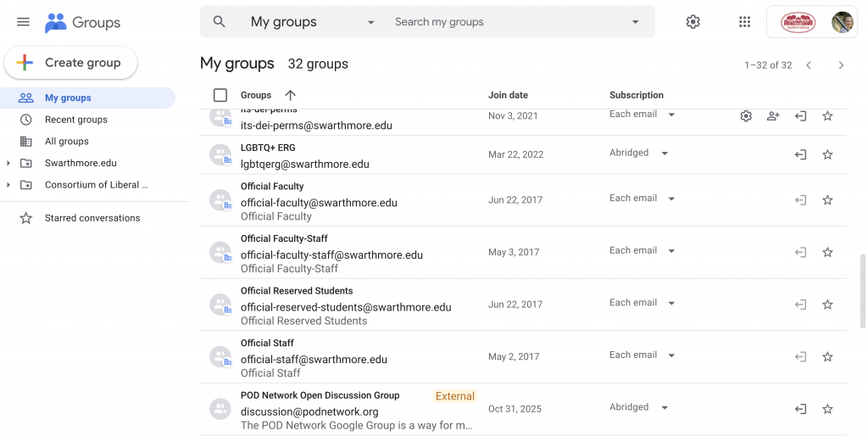
Task: Select all groups checkbox in header
Action: tap(220, 95)
